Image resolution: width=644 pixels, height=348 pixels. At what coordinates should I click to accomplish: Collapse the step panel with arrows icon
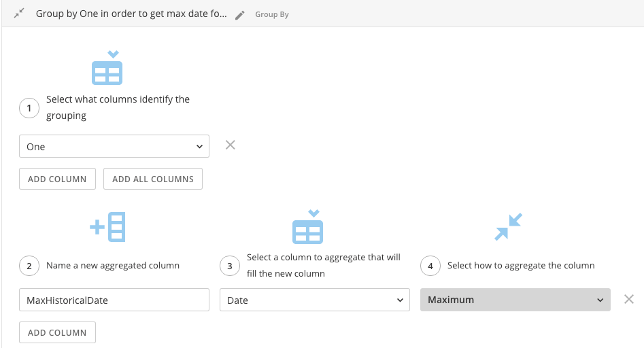19,14
